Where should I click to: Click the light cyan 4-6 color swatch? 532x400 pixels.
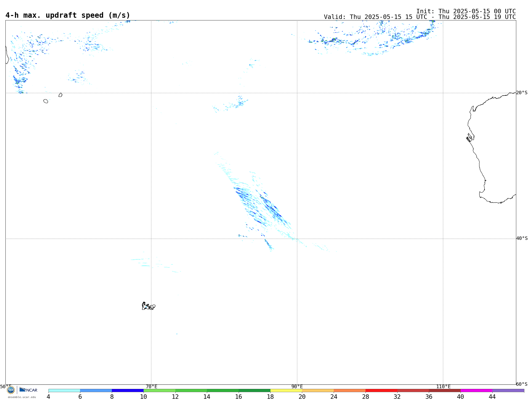[64, 391]
